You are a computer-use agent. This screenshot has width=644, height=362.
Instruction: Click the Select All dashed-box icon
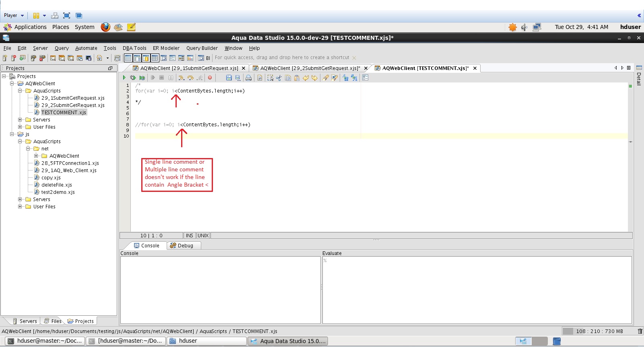[270, 78]
